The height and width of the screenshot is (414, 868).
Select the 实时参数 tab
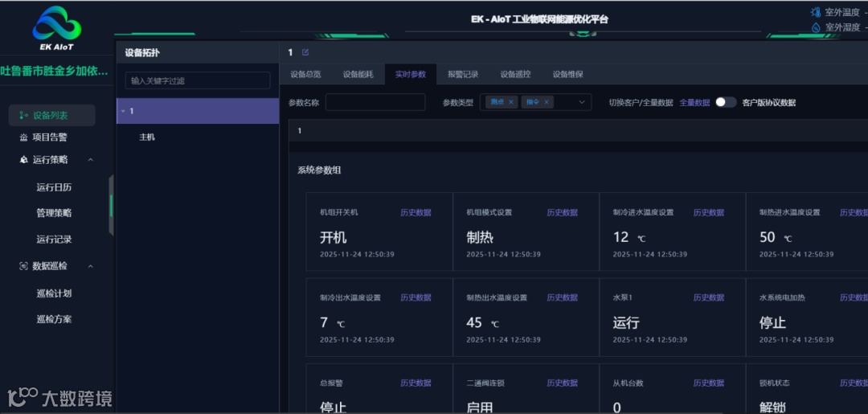(x=411, y=74)
